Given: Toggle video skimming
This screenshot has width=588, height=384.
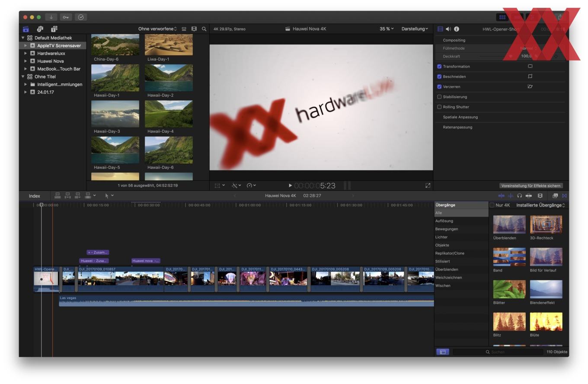Looking at the screenshot, I should [x=502, y=196].
